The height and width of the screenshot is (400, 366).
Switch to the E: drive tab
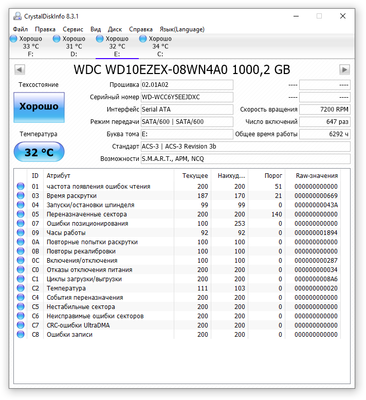(x=117, y=46)
